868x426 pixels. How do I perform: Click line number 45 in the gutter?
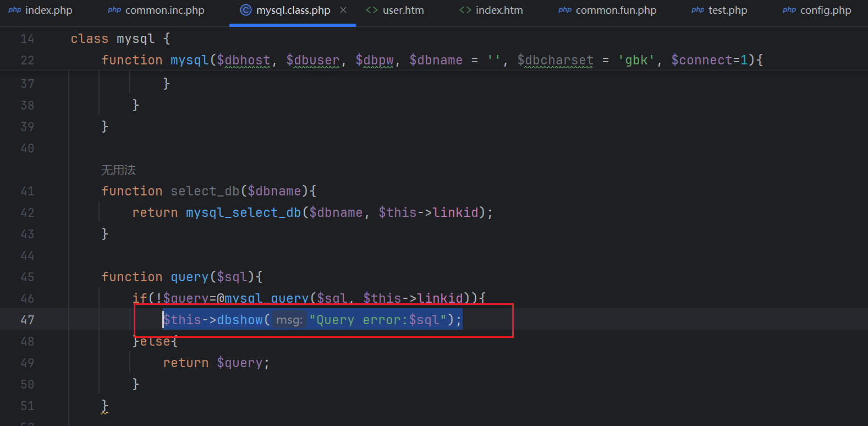(28, 277)
